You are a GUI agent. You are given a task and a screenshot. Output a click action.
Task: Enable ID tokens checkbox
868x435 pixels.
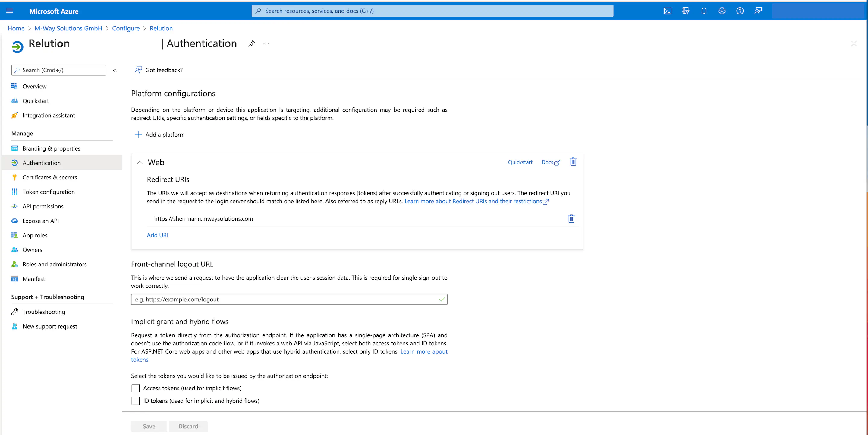pyautogui.click(x=135, y=401)
